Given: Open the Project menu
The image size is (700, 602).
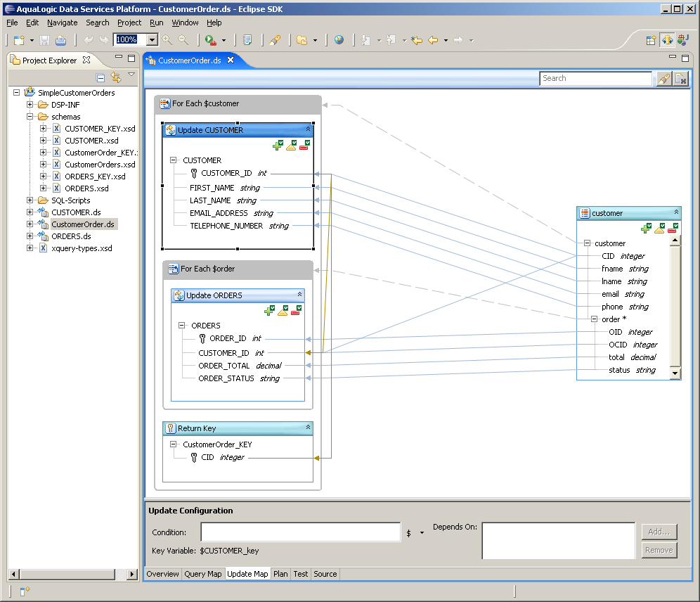Looking at the screenshot, I should pyautogui.click(x=129, y=23).
